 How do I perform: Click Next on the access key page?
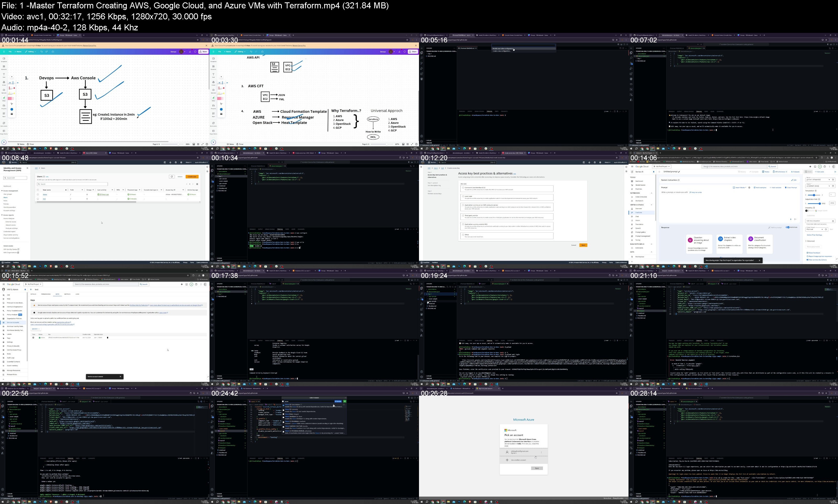tap(583, 245)
